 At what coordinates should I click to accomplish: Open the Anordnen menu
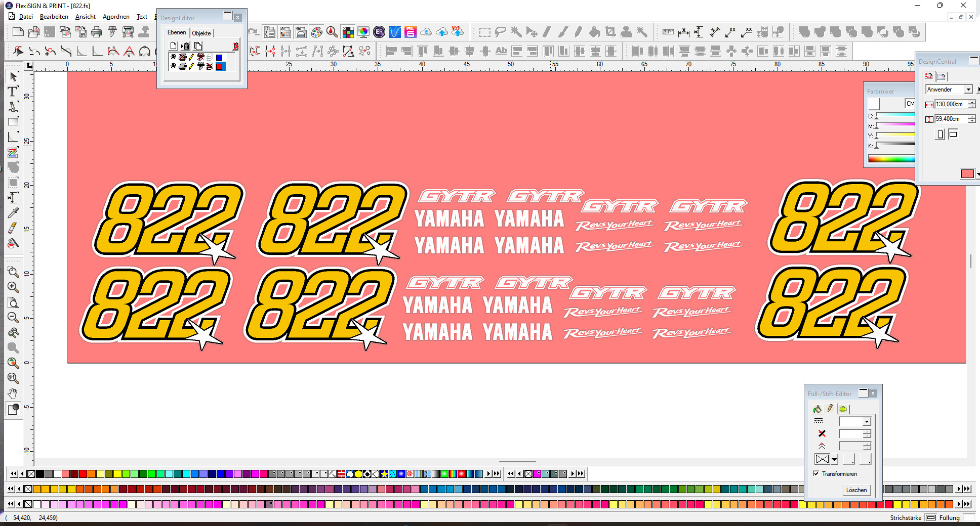[x=116, y=17]
